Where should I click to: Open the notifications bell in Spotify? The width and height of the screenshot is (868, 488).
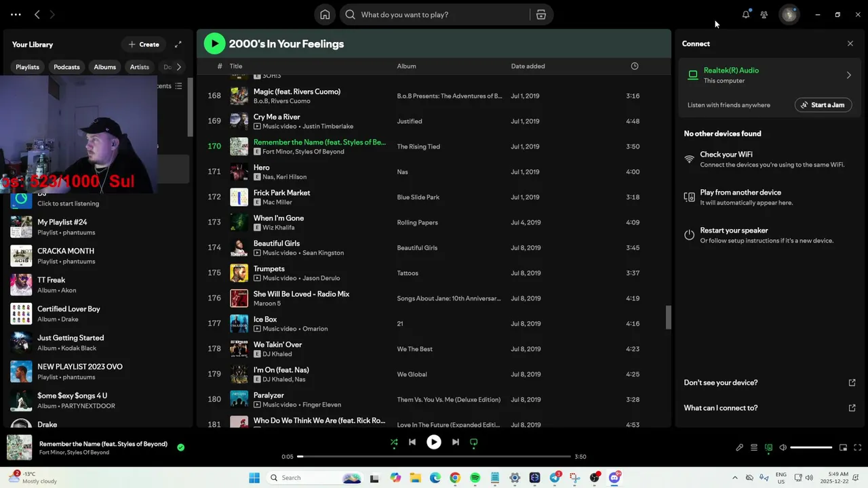[x=746, y=14]
